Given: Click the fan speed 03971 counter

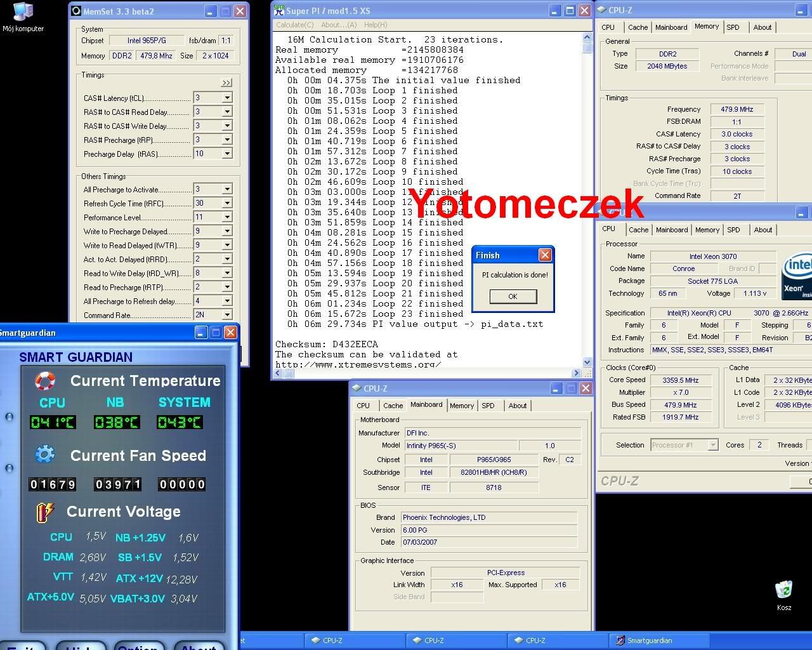Looking at the screenshot, I should click(118, 484).
